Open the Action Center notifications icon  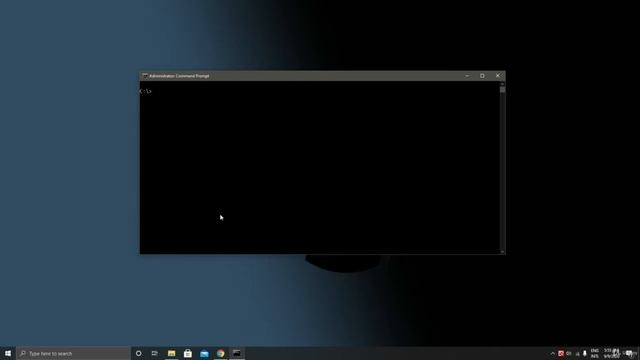(629, 353)
